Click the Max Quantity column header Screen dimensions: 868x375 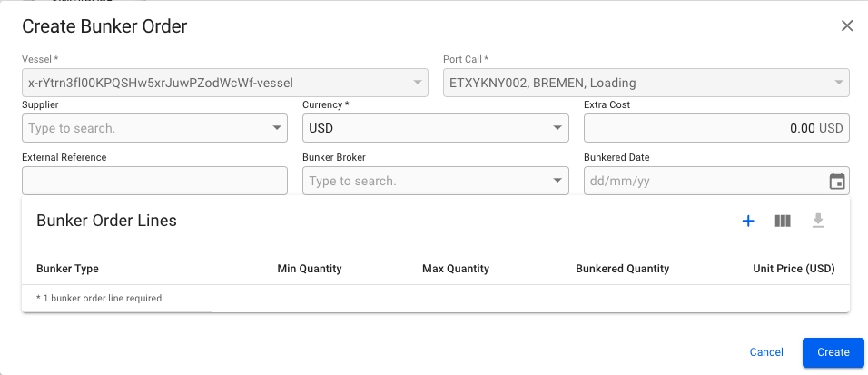455,269
